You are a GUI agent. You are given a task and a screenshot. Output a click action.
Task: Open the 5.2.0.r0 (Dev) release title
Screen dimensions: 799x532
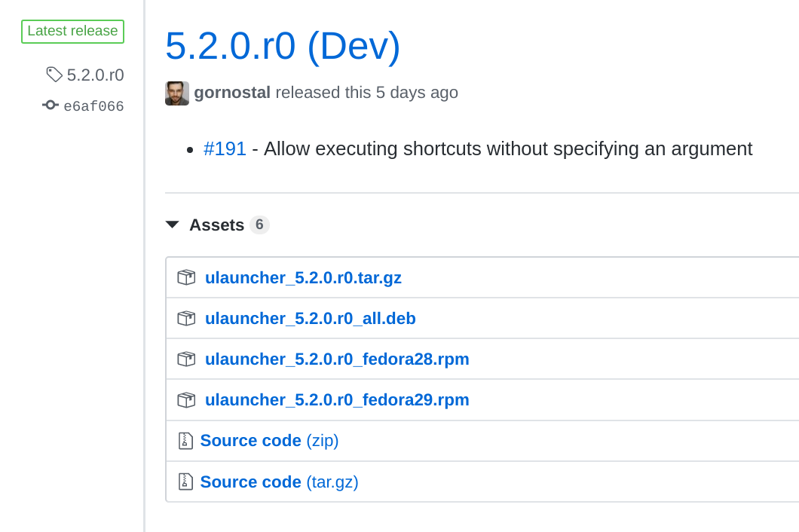click(282, 46)
